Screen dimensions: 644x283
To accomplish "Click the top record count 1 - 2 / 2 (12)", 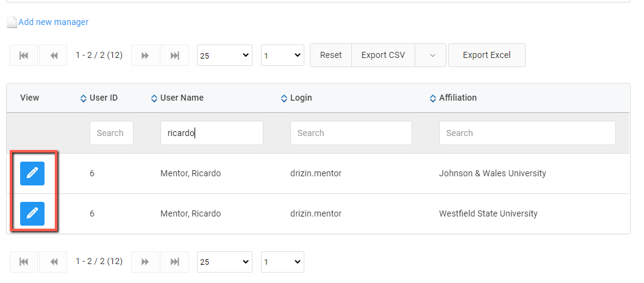I will click(99, 55).
